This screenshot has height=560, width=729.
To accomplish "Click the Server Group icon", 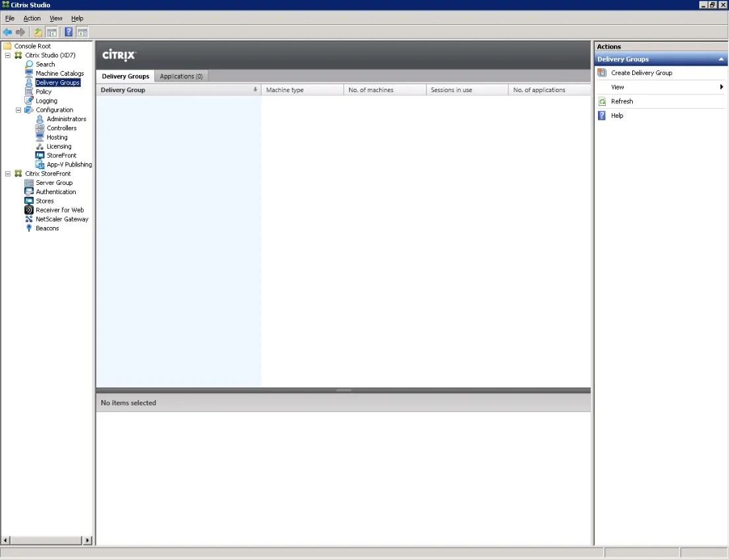I will 29,183.
